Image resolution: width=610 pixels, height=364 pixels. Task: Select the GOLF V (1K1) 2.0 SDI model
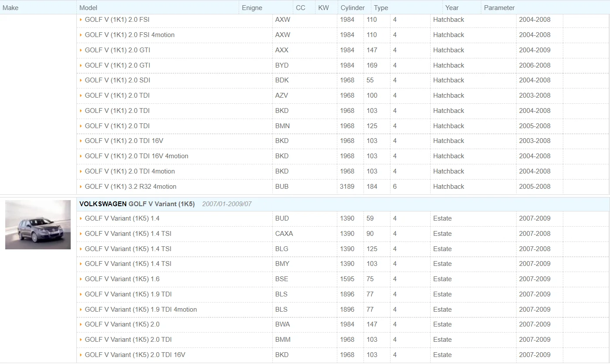[117, 80]
